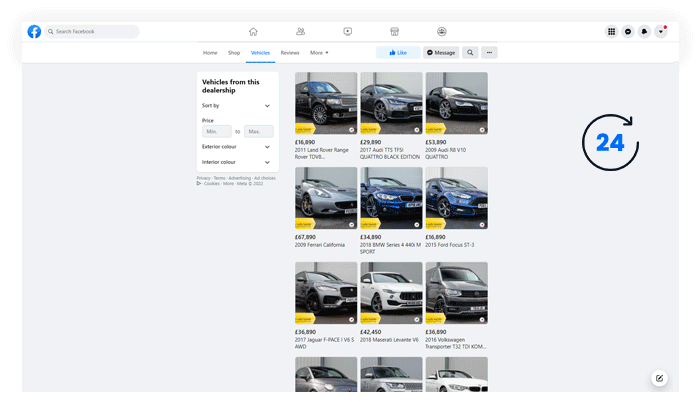The height and width of the screenshot is (414, 700).
Task: Open the Terms footer link
Action: (x=219, y=178)
